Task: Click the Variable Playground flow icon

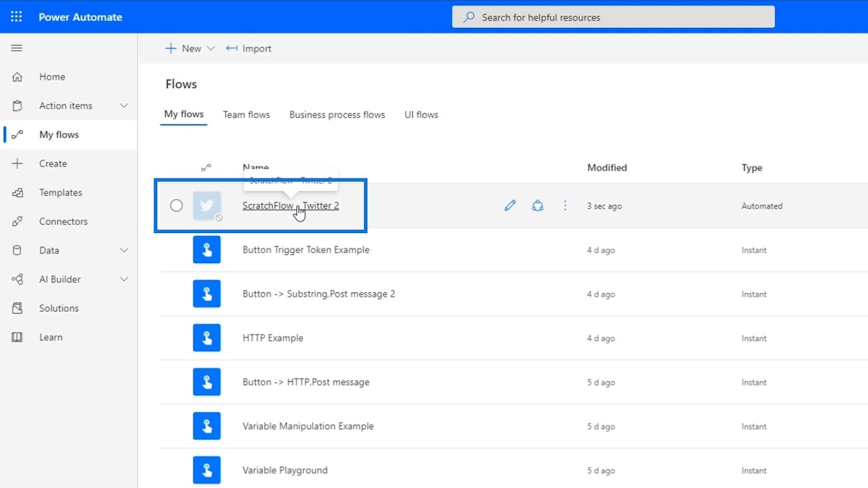Action: click(x=207, y=470)
